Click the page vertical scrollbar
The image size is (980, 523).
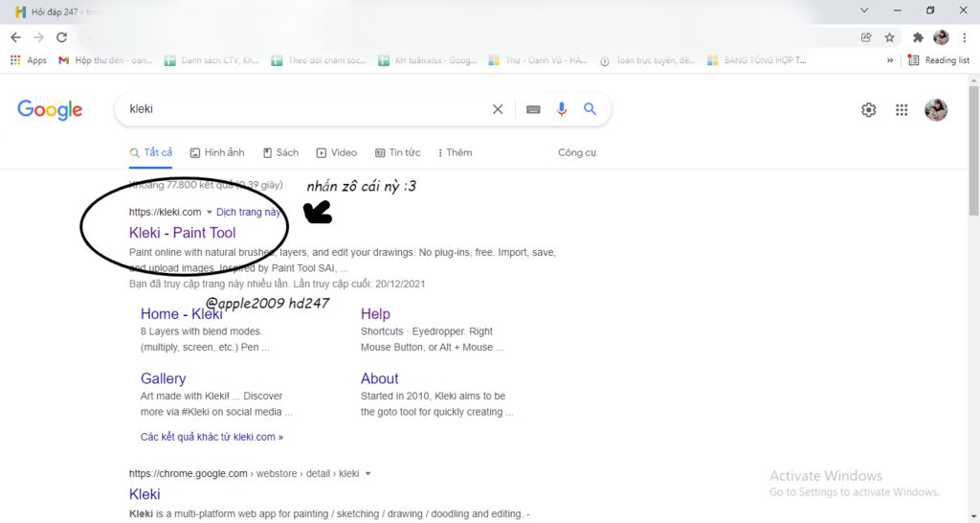click(x=973, y=150)
